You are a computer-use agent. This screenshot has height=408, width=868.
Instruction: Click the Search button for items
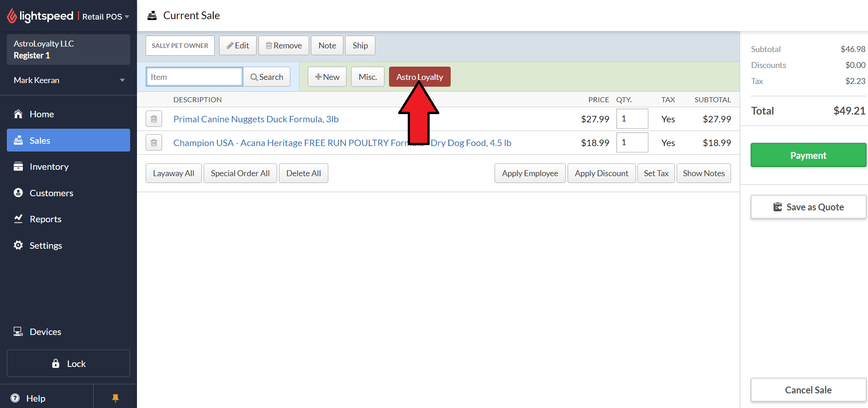267,77
